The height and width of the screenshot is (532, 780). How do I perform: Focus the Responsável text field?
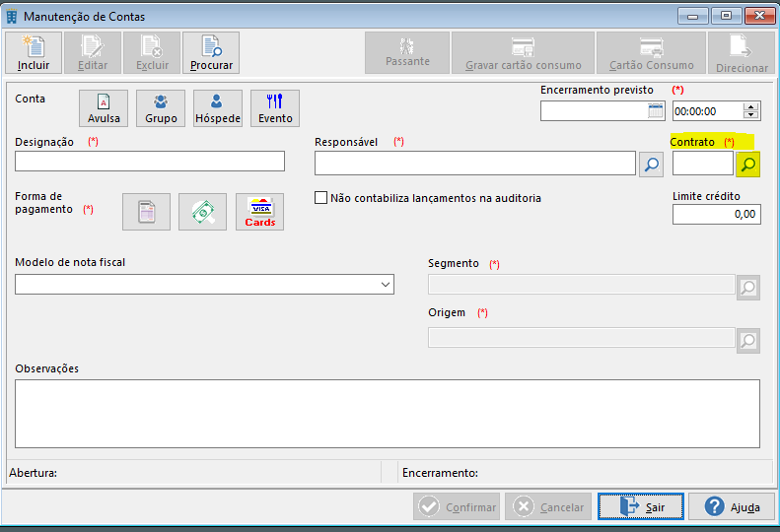475,164
